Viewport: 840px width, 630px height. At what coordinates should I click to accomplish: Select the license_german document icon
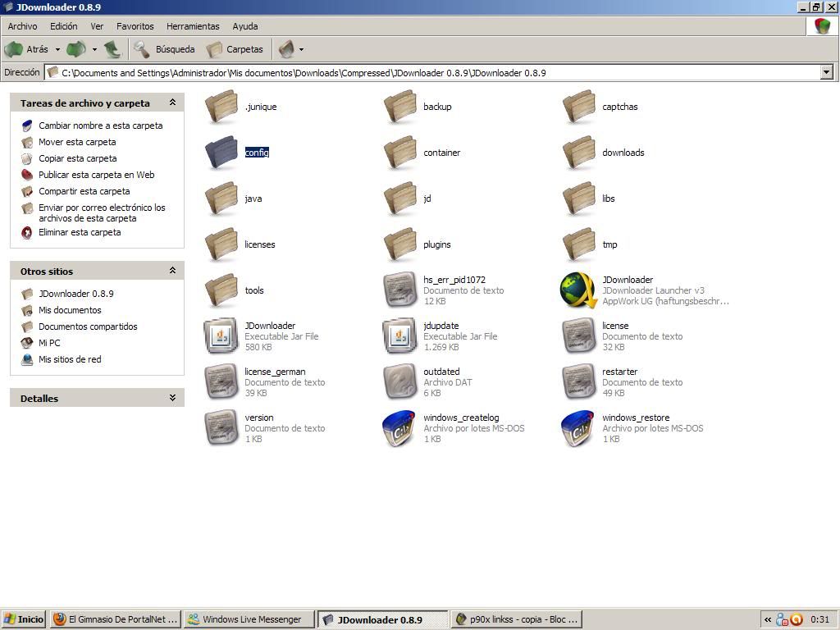point(221,382)
